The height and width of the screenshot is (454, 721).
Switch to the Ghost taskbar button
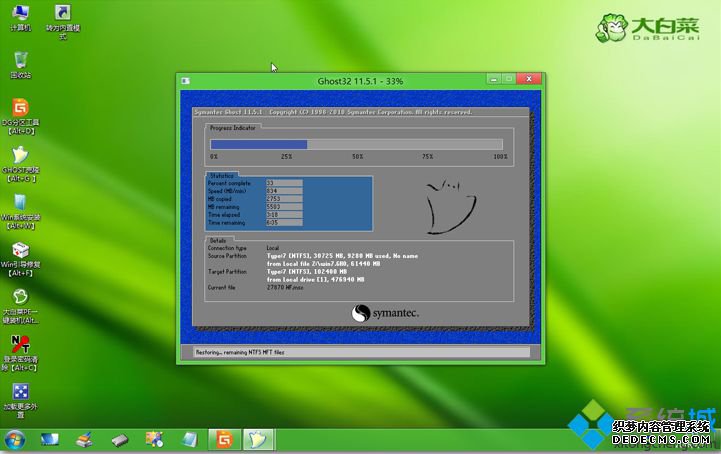coord(258,440)
